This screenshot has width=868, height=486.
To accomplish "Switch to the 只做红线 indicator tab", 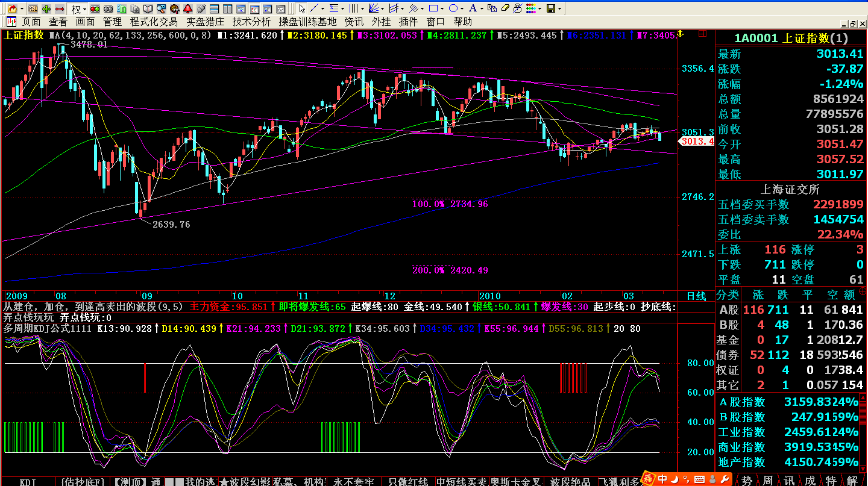I will (408, 482).
